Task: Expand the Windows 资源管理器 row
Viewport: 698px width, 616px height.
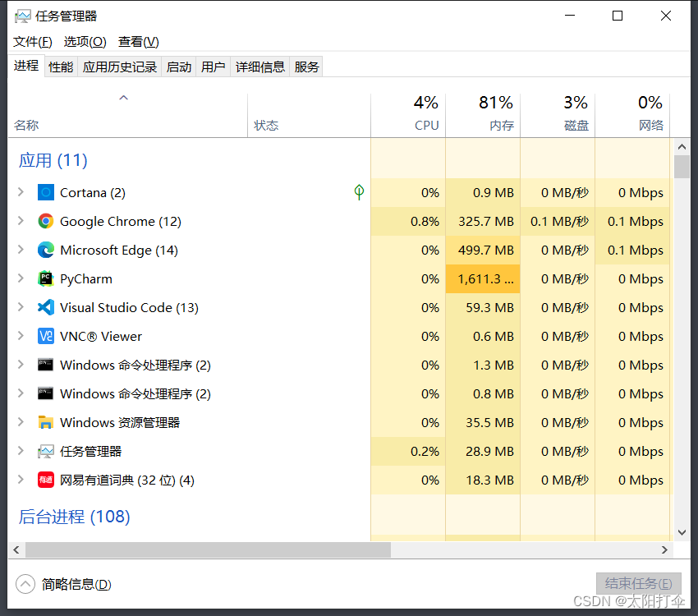Action: 21,422
